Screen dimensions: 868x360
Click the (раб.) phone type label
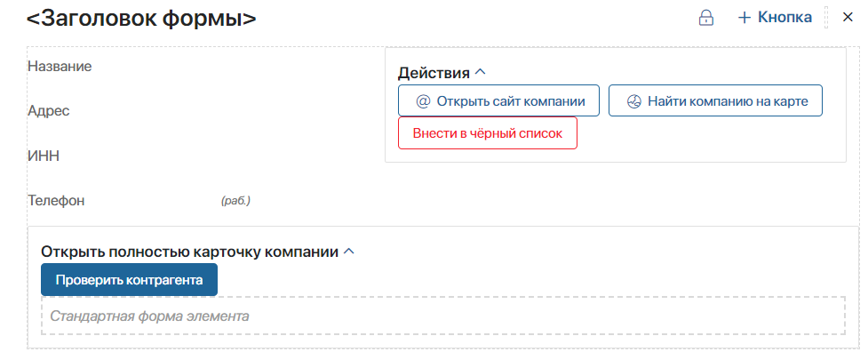235,201
